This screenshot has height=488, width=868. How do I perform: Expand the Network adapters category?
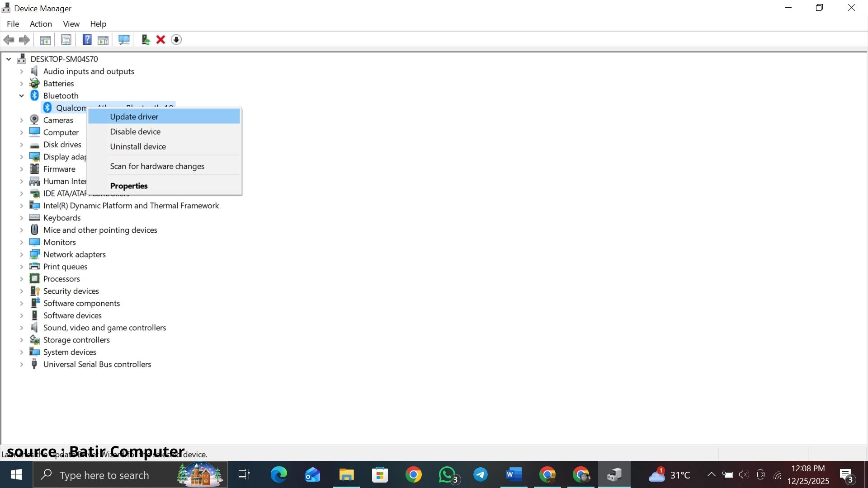[x=21, y=254]
